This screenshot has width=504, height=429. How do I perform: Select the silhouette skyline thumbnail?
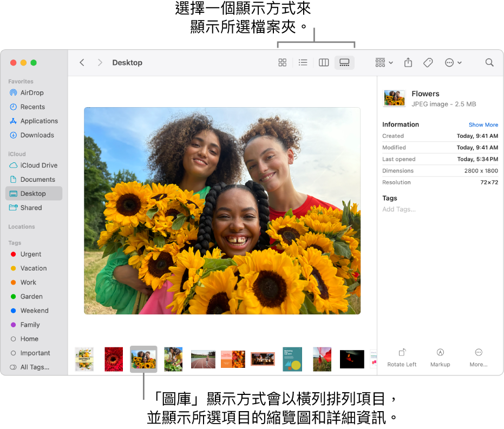tap(263, 359)
